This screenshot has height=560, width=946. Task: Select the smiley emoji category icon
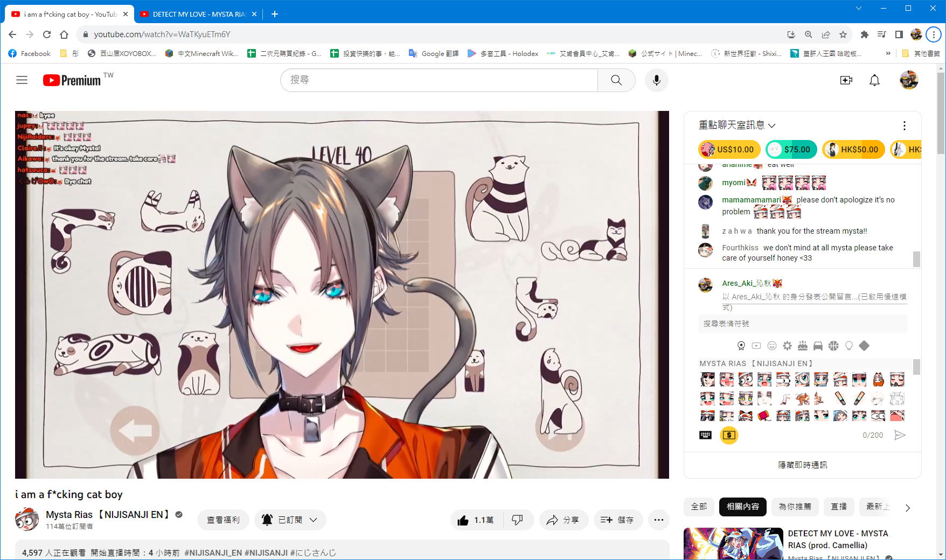click(x=772, y=346)
